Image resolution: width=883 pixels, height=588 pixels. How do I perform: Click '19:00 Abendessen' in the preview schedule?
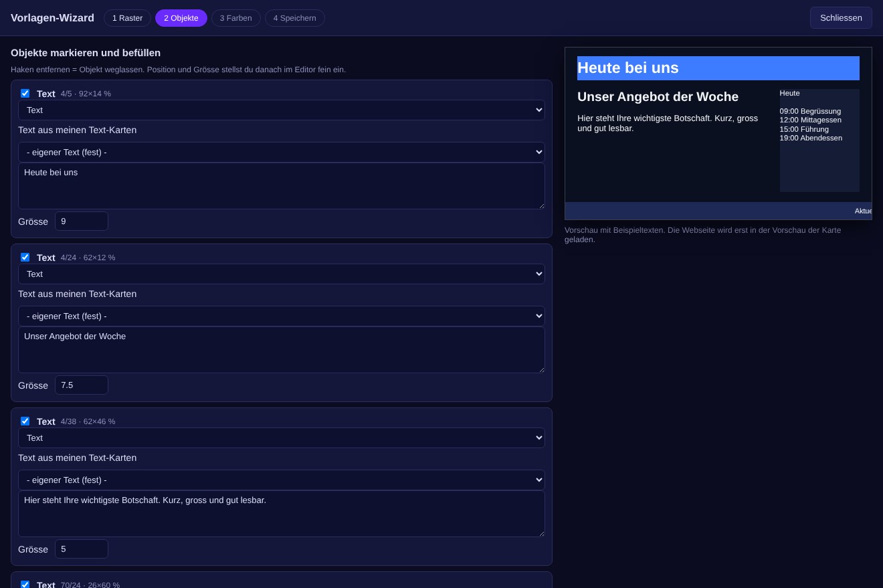pos(811,138)
